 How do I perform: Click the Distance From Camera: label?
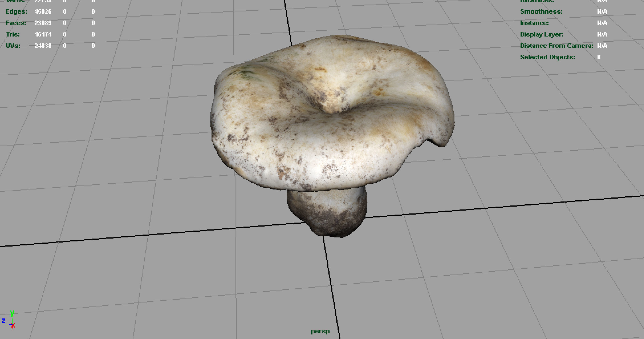pos(556,46)
